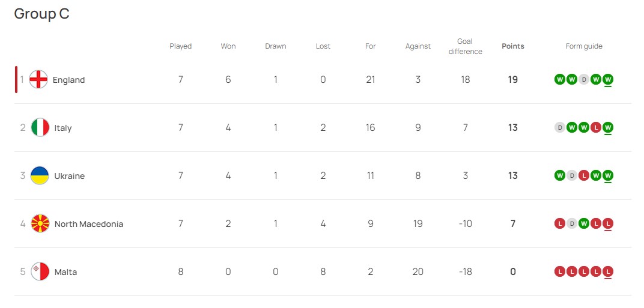Screen dimensions: 644x308
Task: Click the Ukraine flag icon
Action: point(40,176)
